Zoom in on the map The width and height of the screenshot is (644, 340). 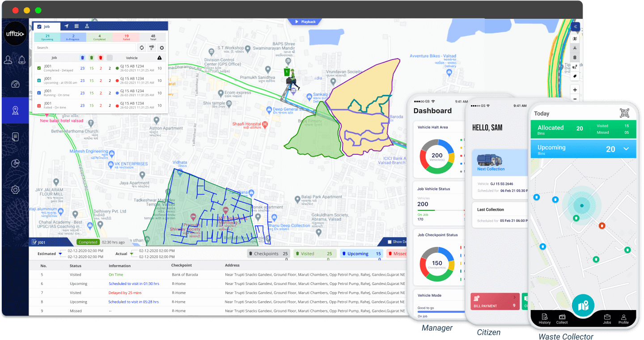pos(575,90)
